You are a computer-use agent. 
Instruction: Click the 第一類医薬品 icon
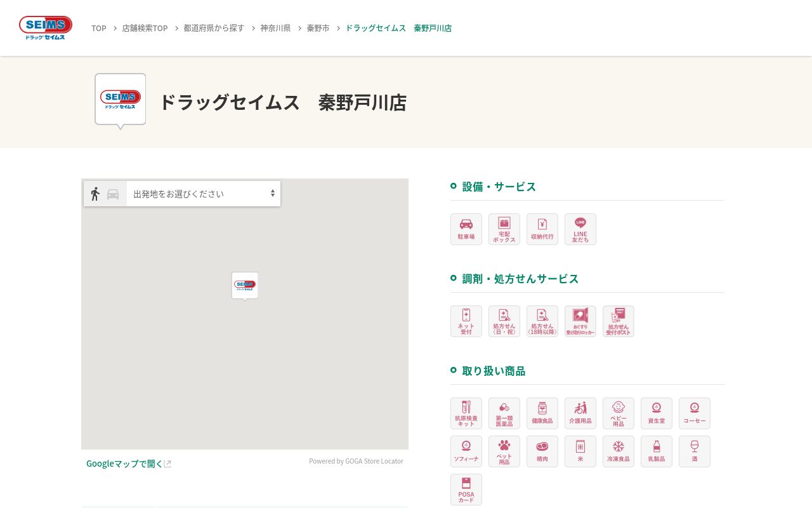coord(504,413)
